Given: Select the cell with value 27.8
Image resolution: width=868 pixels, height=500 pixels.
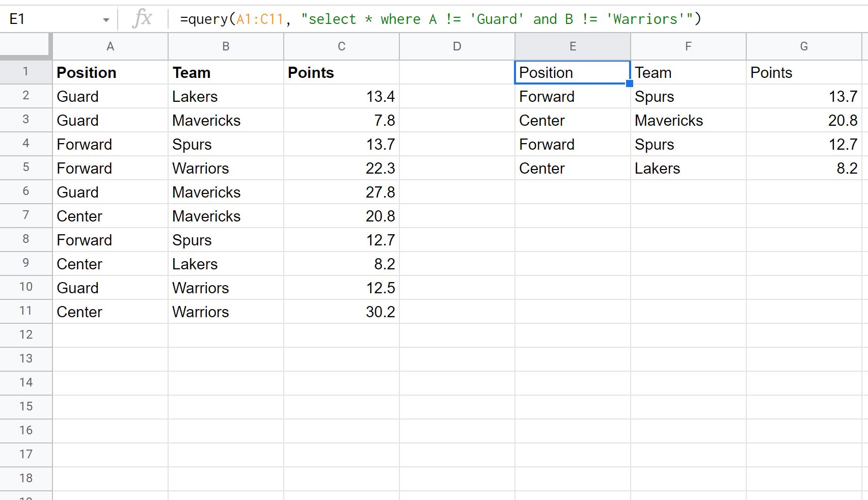Looking at the screenshot, I should click(341, 192).
